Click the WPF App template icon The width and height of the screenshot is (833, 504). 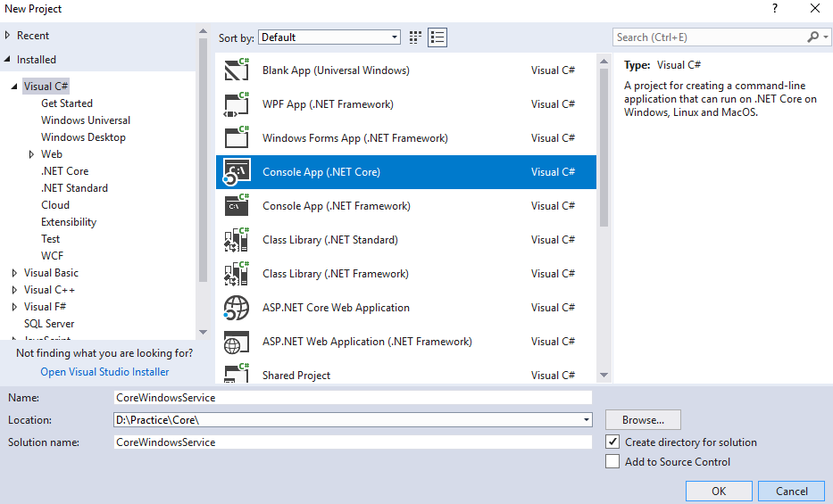(x=237, y=104)
